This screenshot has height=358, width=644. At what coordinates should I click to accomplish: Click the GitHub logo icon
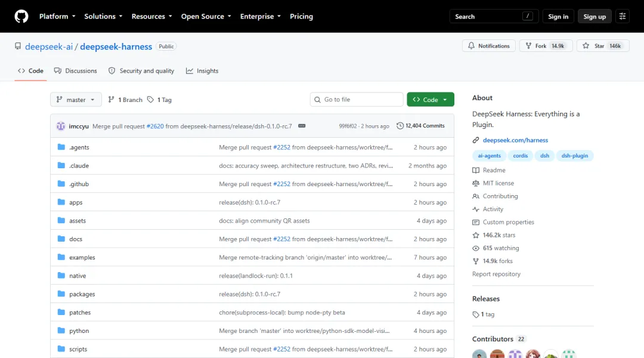coord(21,17)
